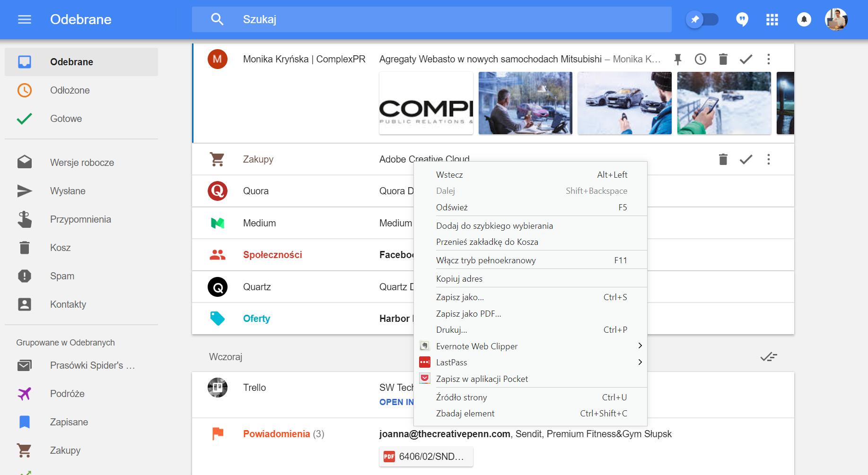Open the man in car thumbnail
Image resolution: width=868 pixels, height=475 pixels.
coord(526,103)
